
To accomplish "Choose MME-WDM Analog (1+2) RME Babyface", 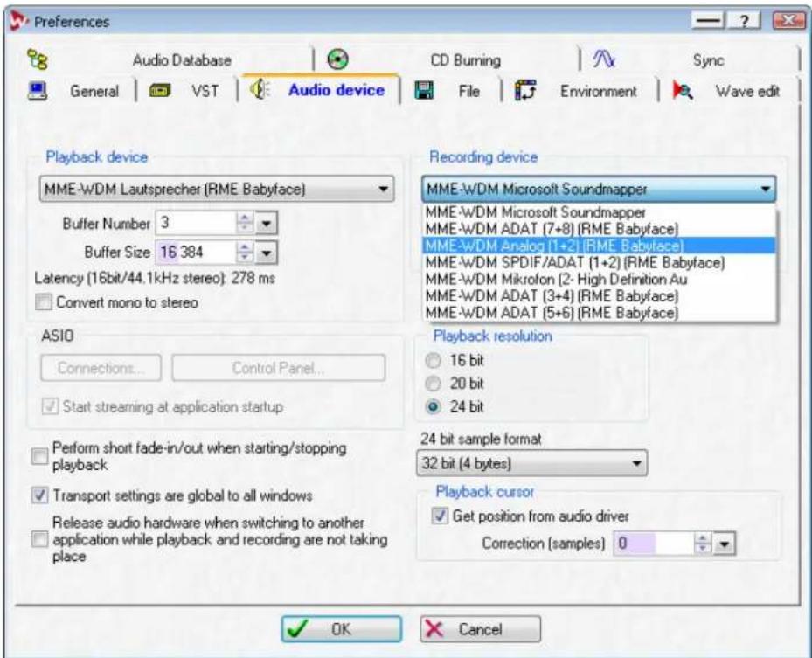I will (599, 246).
